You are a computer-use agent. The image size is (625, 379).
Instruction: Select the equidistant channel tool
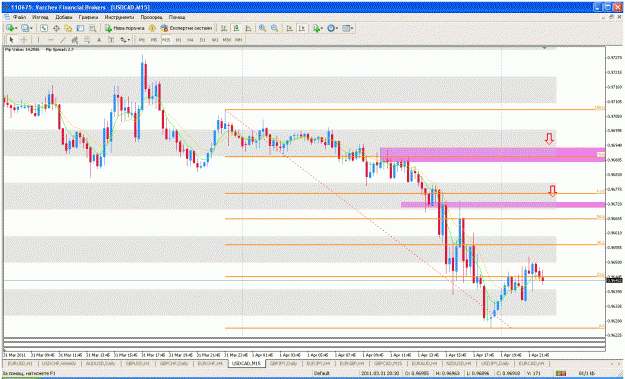(75, 40)
